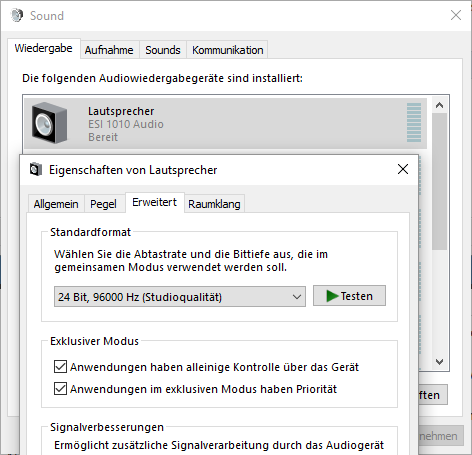Select the Lautsprecher ESI 1010 Audio device
Screen dimensions: 472x455
pos(225,123)
